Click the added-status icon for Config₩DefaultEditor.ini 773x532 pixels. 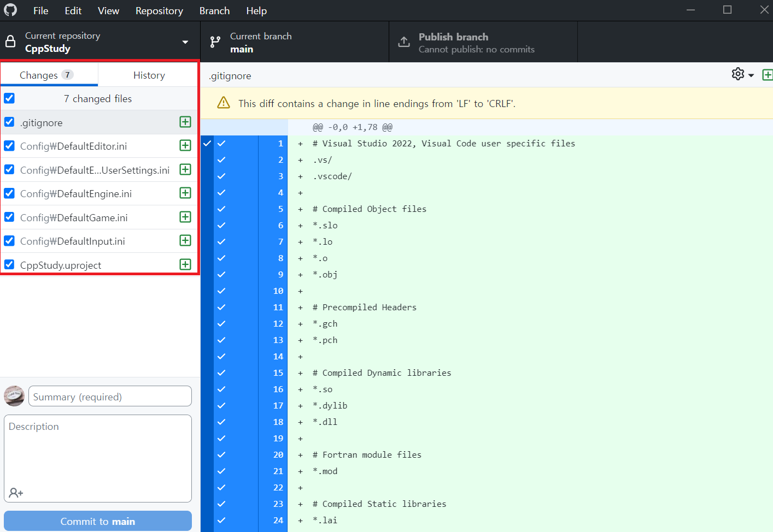tap(185, 145)
